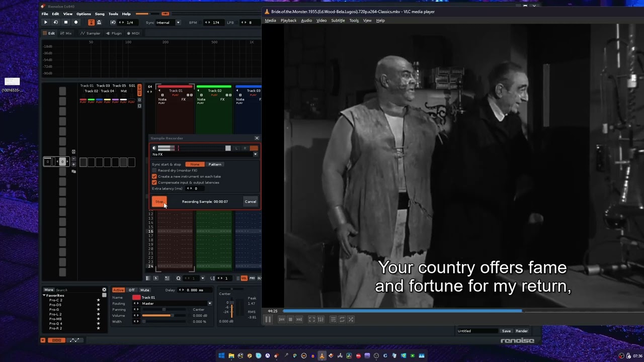Toggle pattern follow icon in transport bar

[91, 23]
